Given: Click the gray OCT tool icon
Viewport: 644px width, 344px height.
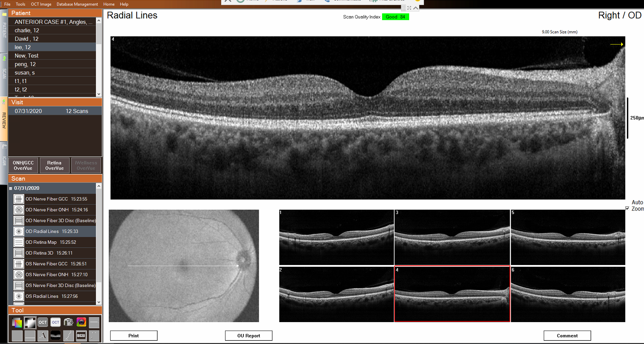Looking at the screenshot, I should pos(43,322).
